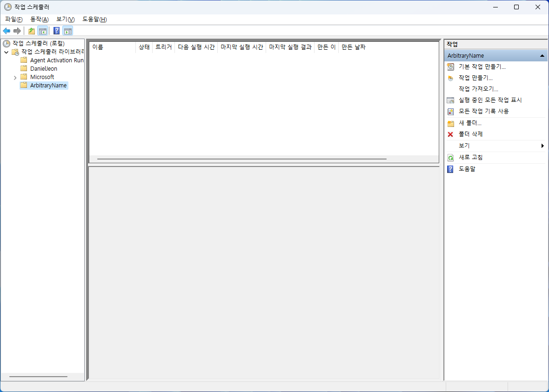
Task: Click 새 폴더... action
Action: point(470,123)
